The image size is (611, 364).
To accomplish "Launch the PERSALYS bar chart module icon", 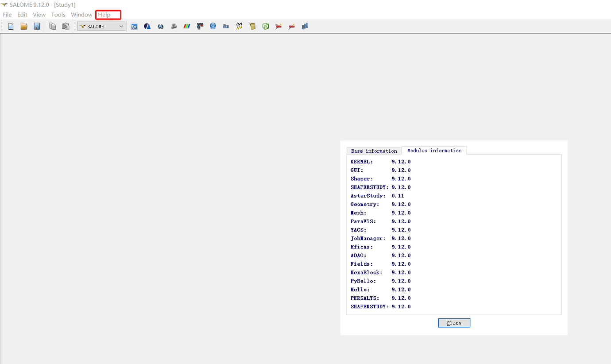I will [x=305, y=26].
